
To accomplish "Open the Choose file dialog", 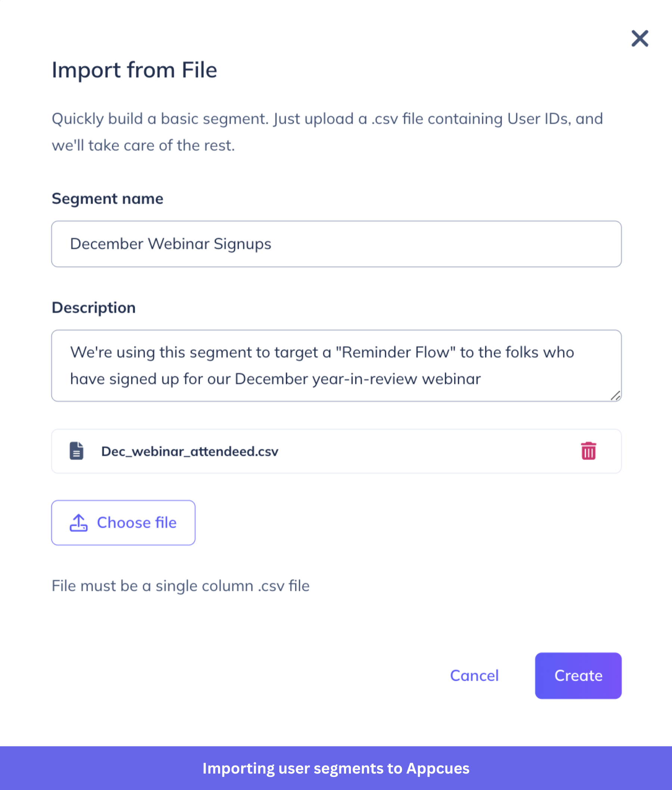I will [124, 523].
